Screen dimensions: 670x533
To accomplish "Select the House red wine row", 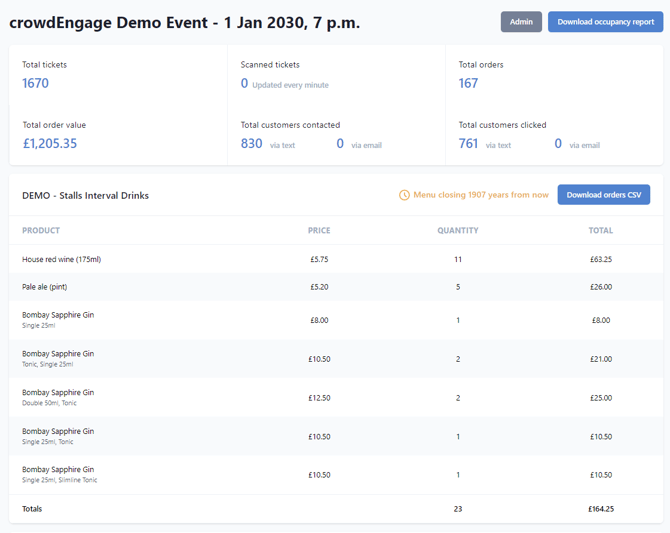I will (62, 259).
